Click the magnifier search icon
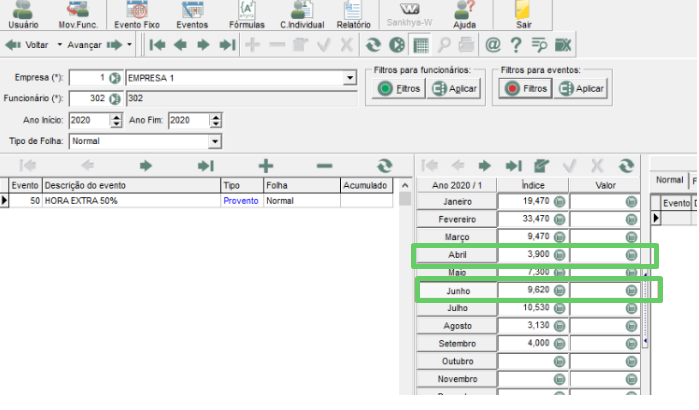 coord(444,45)
